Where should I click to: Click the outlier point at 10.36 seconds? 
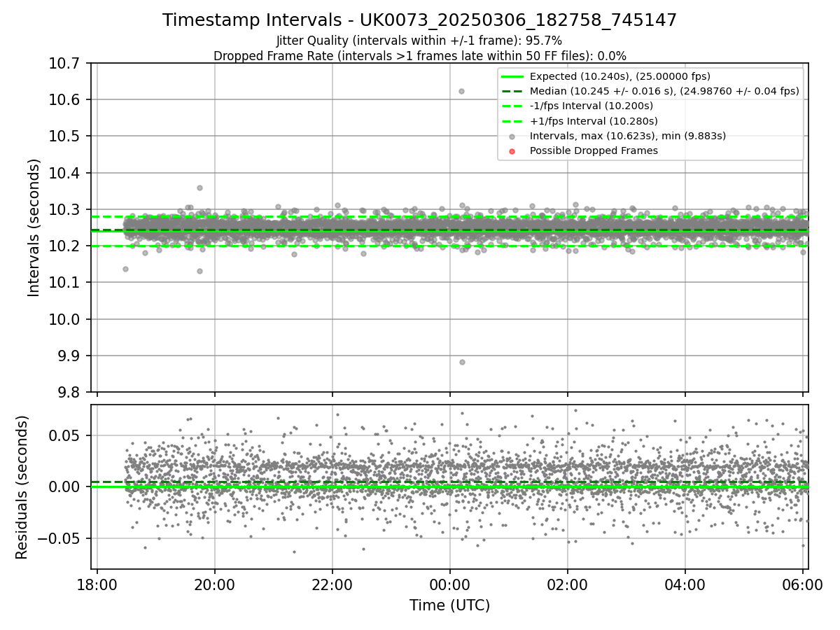[x=199, y=188]
